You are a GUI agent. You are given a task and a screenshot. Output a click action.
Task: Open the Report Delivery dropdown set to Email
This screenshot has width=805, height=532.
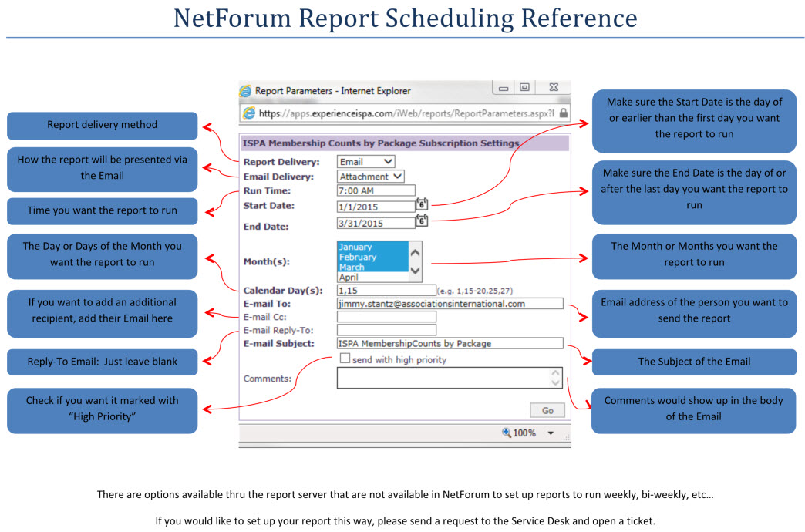click(x=366, y=162)
